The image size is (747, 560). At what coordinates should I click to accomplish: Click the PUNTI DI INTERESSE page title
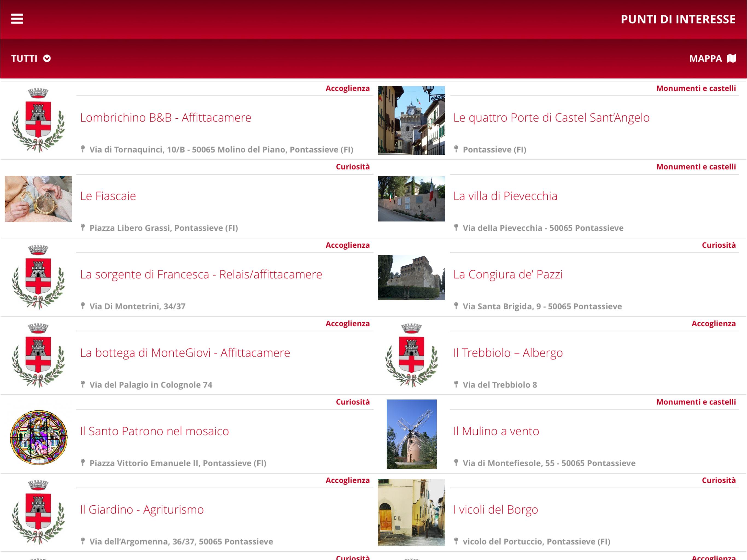tap(678, 19)
